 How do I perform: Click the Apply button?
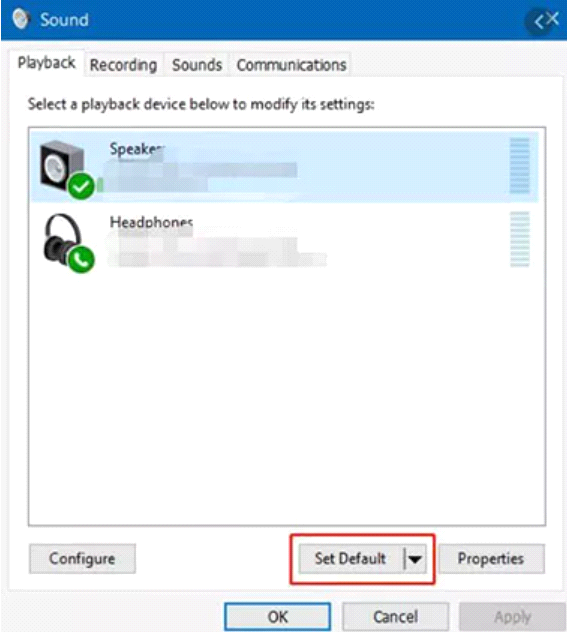(513, 617)
